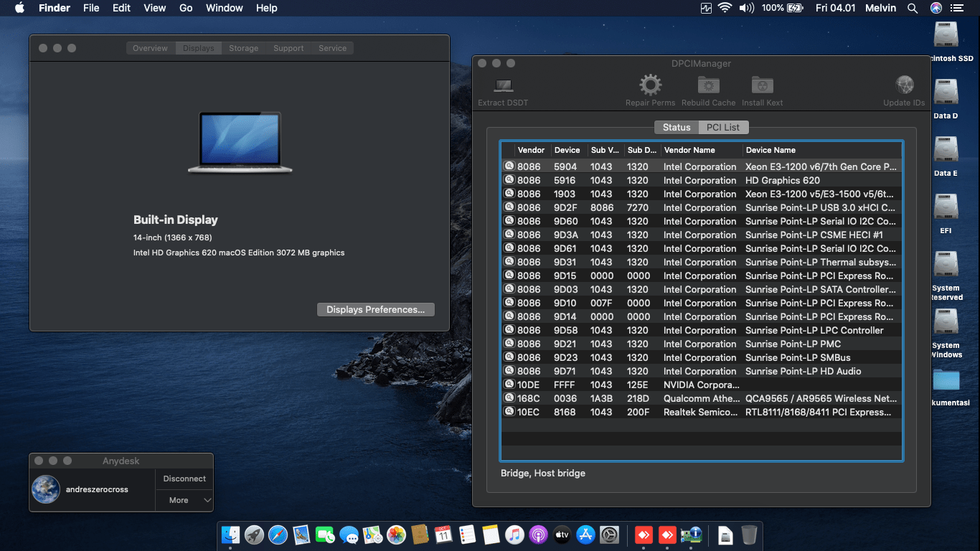Click the Displays Preferences button
This screenshot has height=551, width=980.
click(376, 309)
